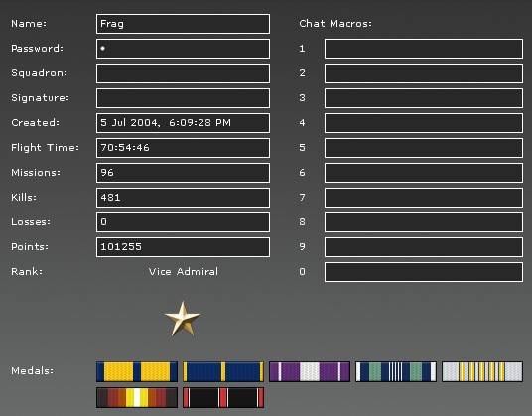This screenshot has height=416, width=532.
Task: Select the yellow and blue medal ribbon
Action: (x=137, y=371)
